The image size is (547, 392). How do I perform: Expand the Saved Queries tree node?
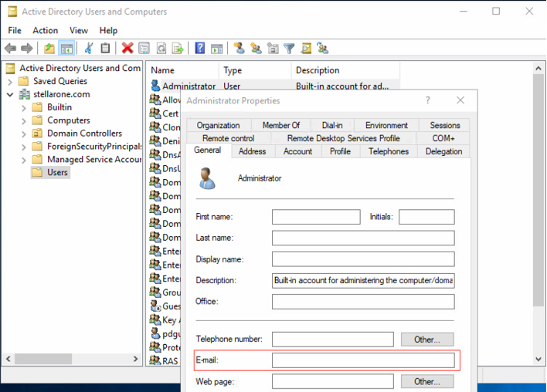pyautogui.click(x=10, y=81)
